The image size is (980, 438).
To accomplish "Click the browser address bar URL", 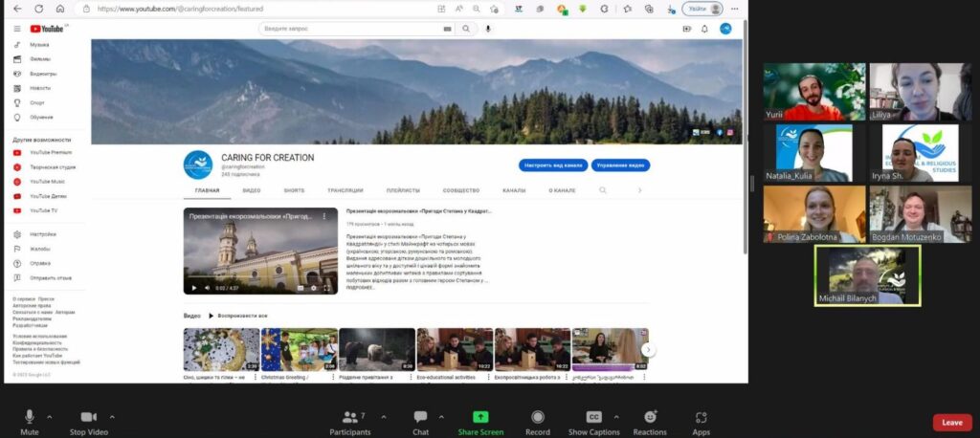I will tap(180, 9).
